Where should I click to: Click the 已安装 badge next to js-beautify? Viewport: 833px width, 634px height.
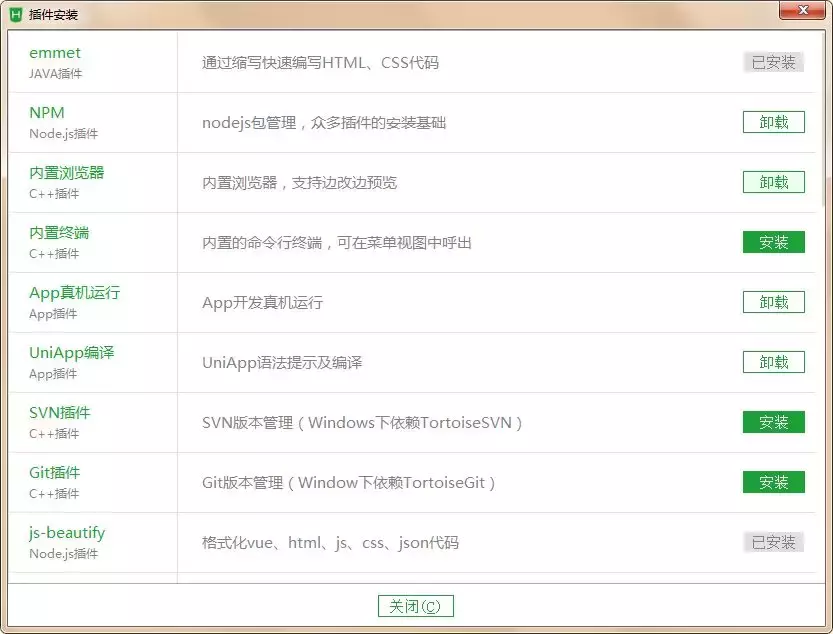pos(773,542)
